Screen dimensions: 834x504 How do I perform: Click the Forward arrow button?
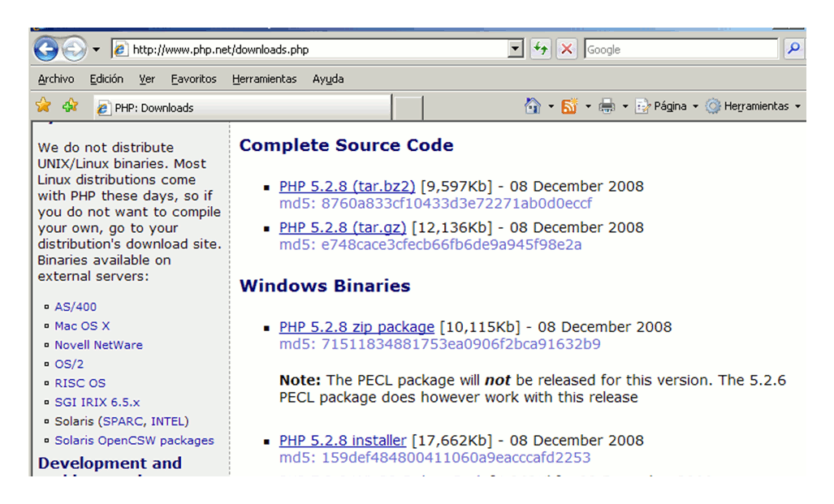pyautogui.click(x=74, y=50)
